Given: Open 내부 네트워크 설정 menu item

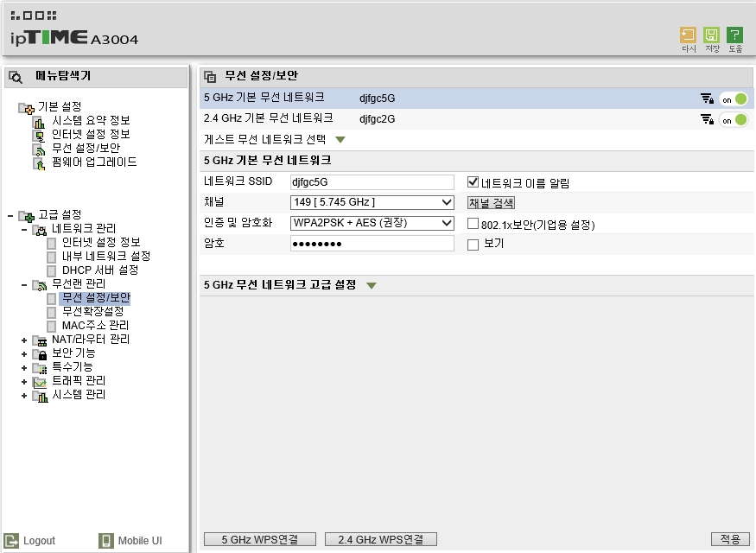Looking at the screenshot, I should pyautogui.click(x=106, y=256).
